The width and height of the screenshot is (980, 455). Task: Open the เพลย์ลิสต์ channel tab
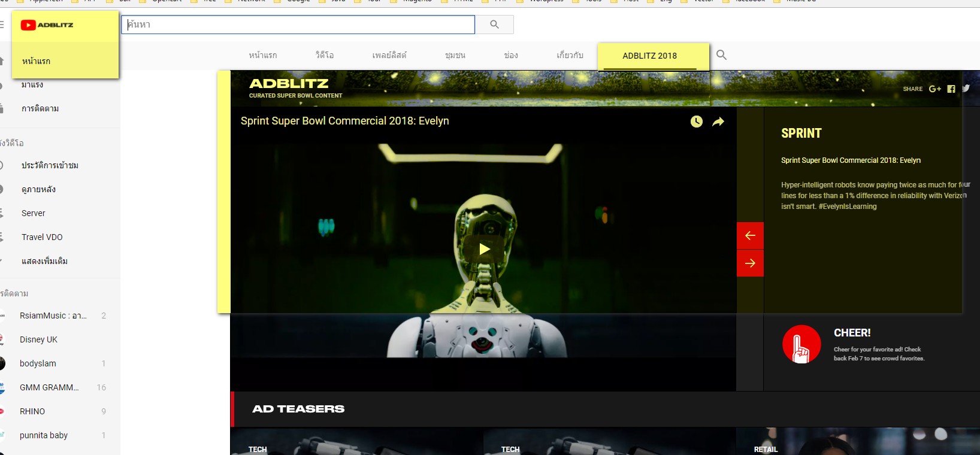(x=389, y=55)
